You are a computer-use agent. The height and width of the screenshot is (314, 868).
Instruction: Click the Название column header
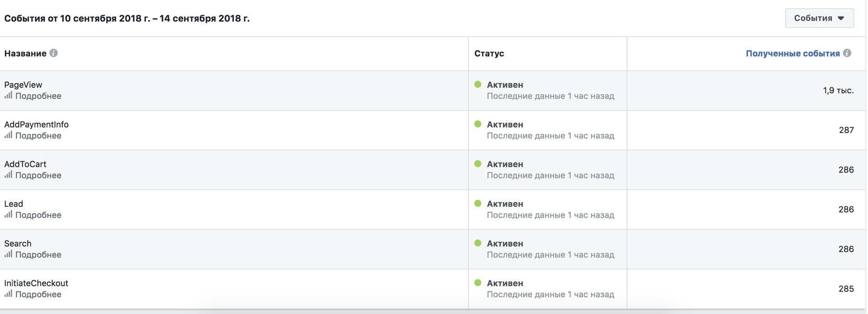[x=25, y=53]
